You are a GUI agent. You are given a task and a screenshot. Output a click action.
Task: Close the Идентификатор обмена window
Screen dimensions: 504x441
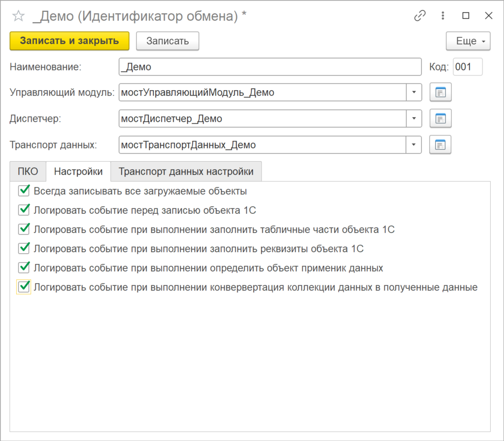click(x=489, y=15)
